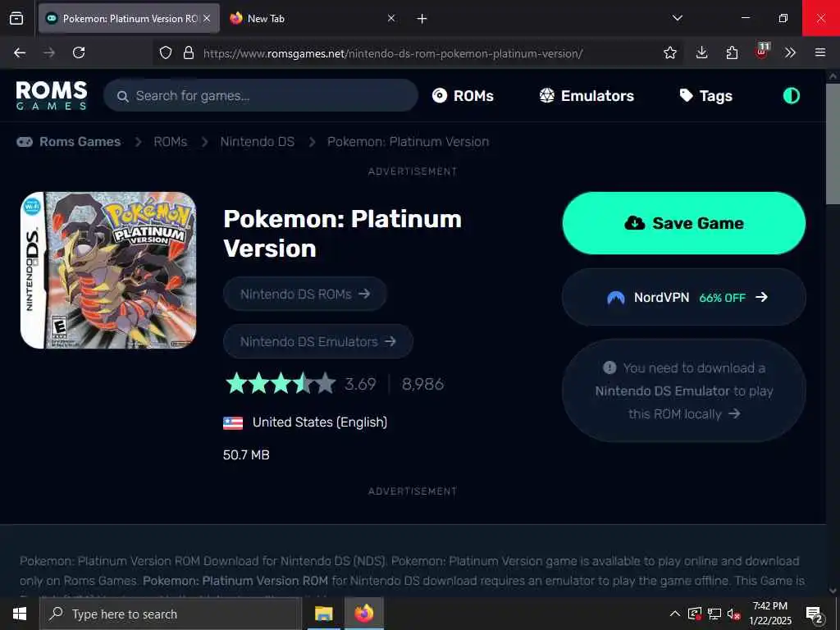Open the Windows Start menu
The width and height of the screenshot is (840, 630).
[20, 614]
